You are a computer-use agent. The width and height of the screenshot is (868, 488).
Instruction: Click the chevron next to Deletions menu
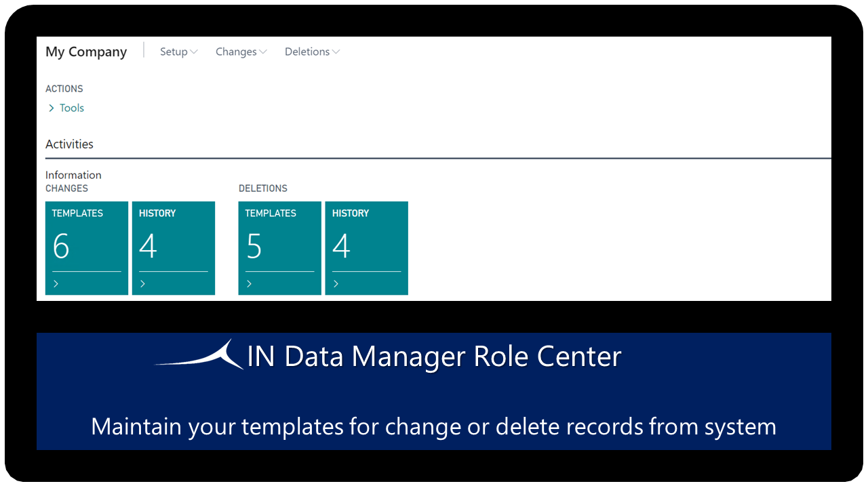coord(336,52)
